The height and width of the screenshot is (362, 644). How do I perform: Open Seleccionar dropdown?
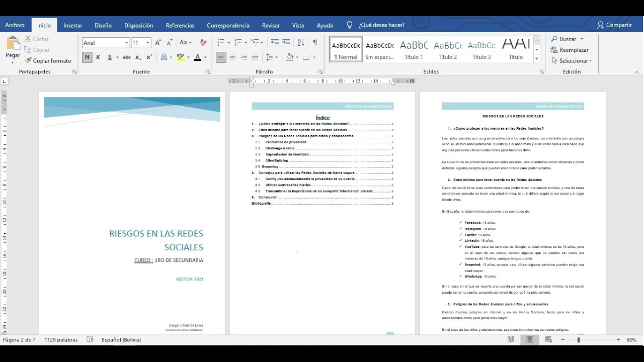click(x=572, y=61)
